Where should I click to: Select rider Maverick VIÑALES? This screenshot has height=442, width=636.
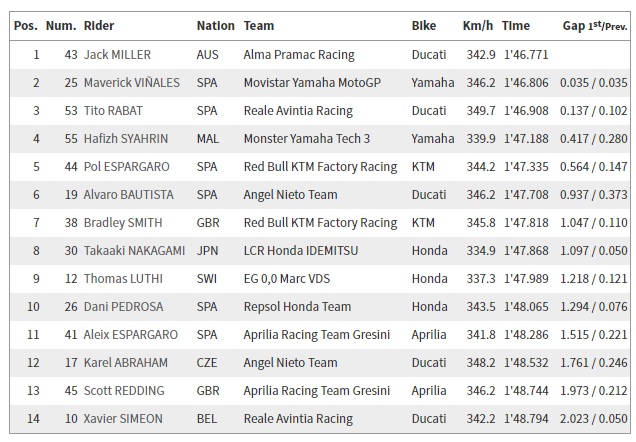pos(131,82)
